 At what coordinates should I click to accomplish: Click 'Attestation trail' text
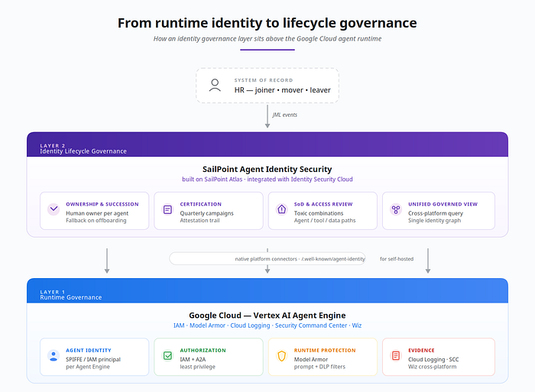(200, 220)
